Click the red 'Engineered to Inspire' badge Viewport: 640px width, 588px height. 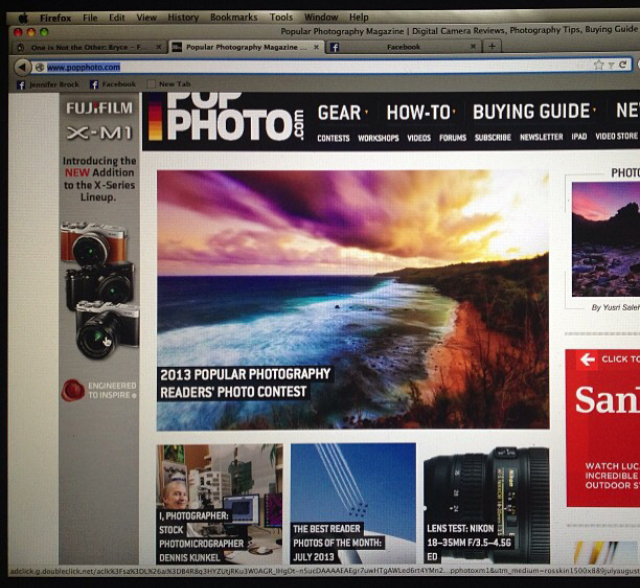click(73, 390)
